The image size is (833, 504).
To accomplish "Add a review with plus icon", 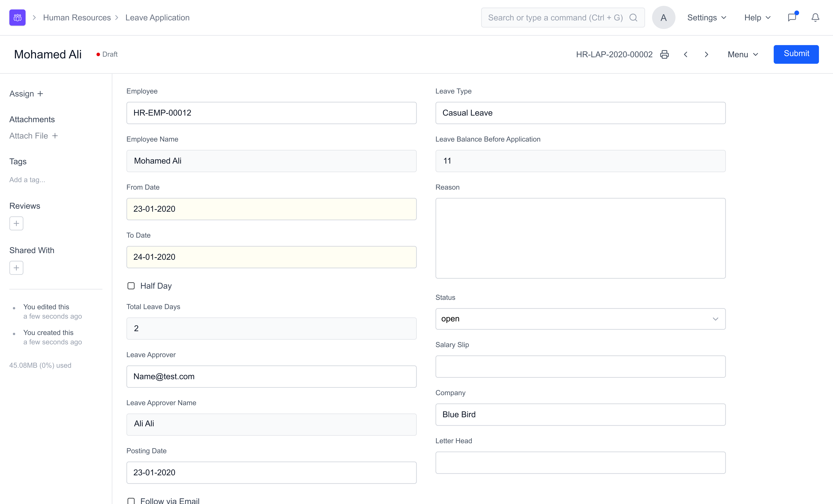I will click(x=16, y=223).
